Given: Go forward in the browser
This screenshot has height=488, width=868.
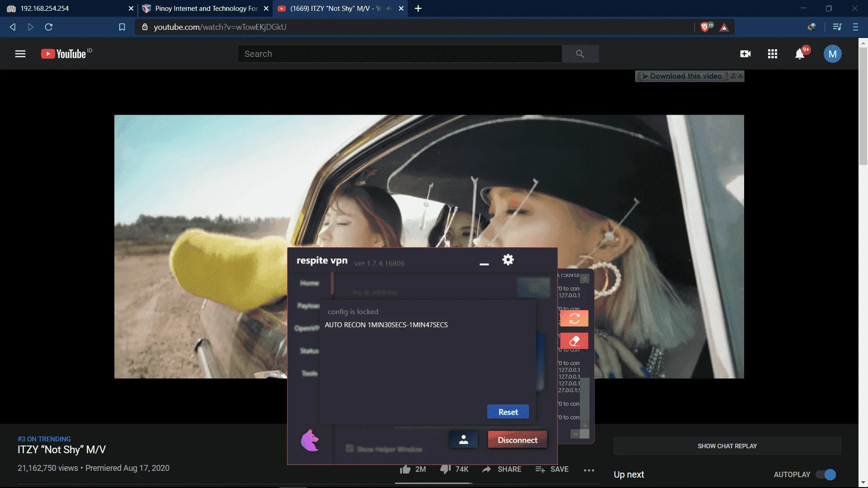Looking at the screenshot, I should (x=31, y=27).
